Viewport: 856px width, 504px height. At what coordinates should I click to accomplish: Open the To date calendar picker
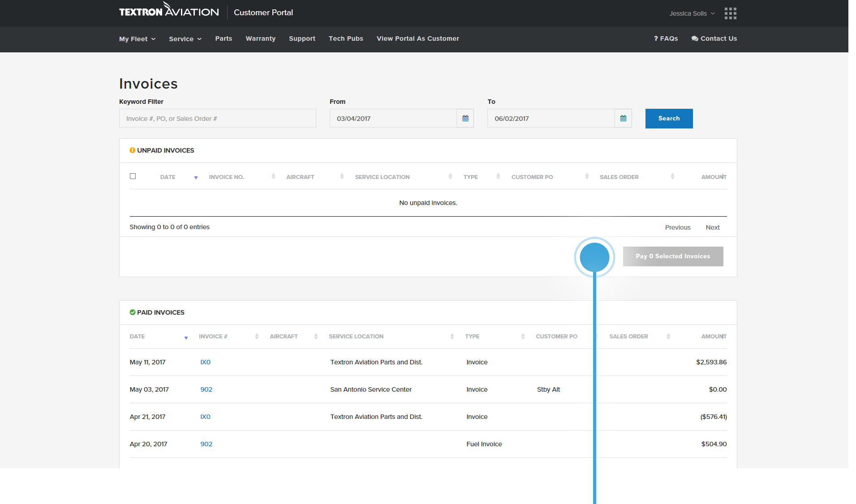tap(623, 119)
